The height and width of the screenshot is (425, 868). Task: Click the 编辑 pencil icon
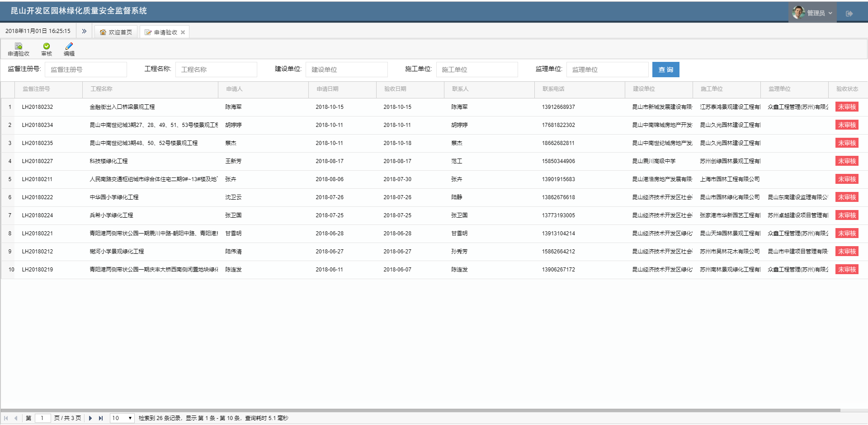pos(69,47)
